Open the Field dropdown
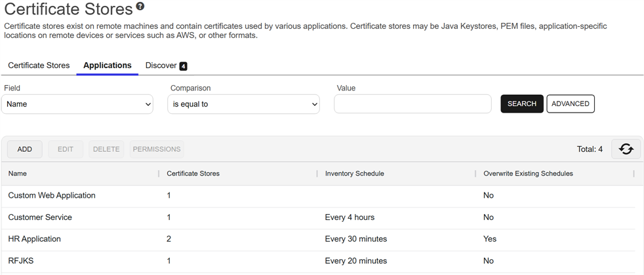Viewport: 644px width, 275px height. (x=77, y=104)
